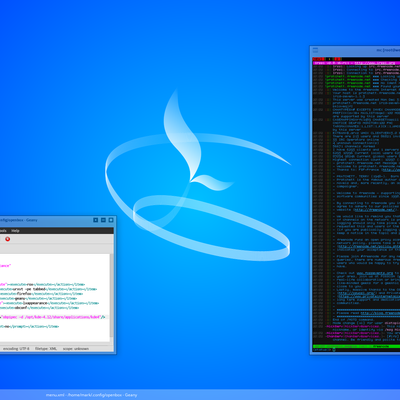Select the 'menu.xml - Geany' taskbar entry
The image size is (400, 400).
91,395
